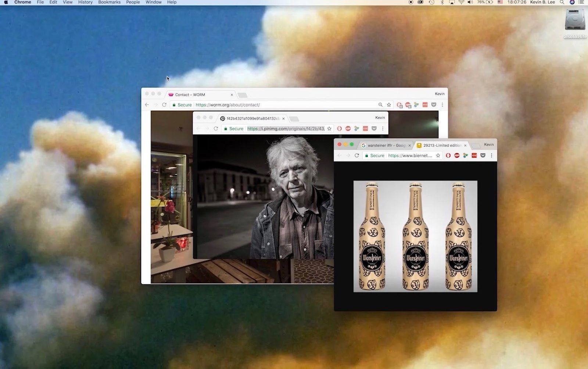Open the Wi-Fi status menu
Image resolution: width=588 pixels, height=369 pixels.
tap(461, 2)
